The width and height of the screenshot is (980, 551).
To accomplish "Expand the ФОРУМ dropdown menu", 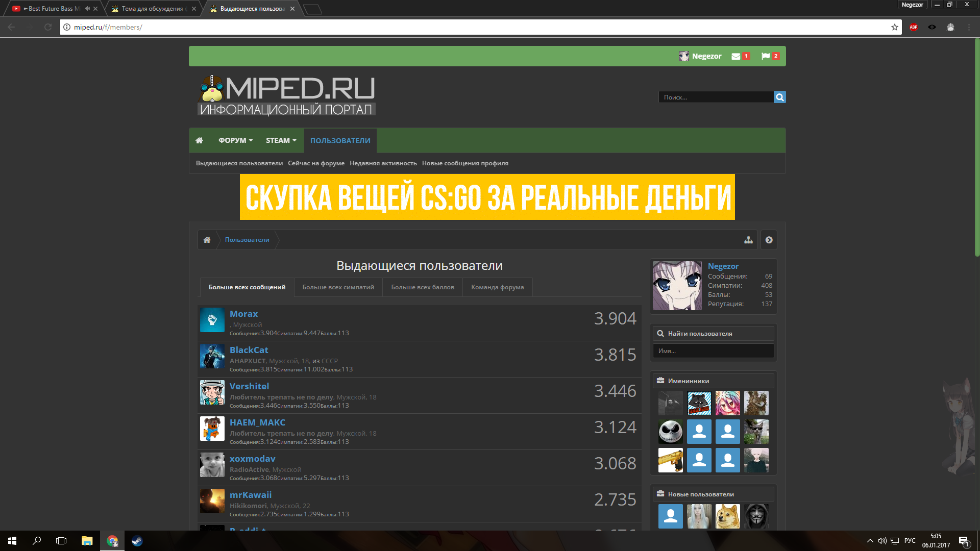I will pyautogui.click(x=235, y=140).
